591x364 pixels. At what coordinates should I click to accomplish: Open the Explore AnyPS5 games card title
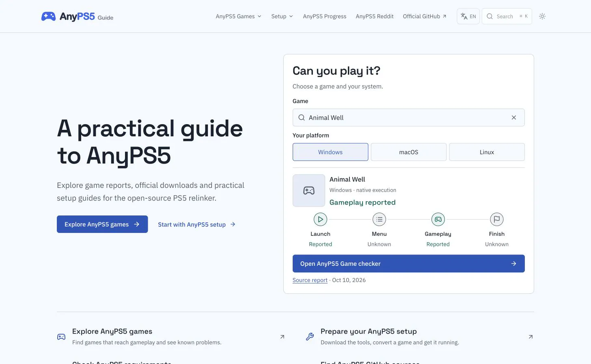click(x=112, y=332)
